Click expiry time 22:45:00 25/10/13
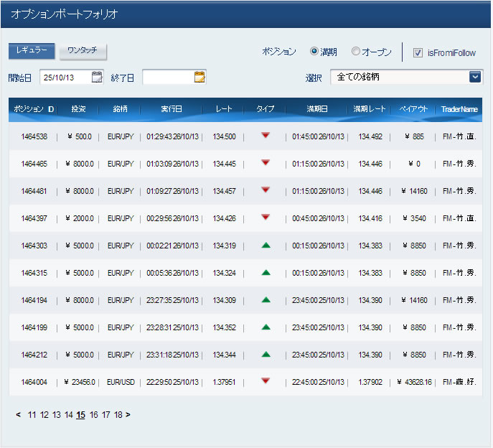This screenshot has width=493, height=448. click(x=318, y=382)
